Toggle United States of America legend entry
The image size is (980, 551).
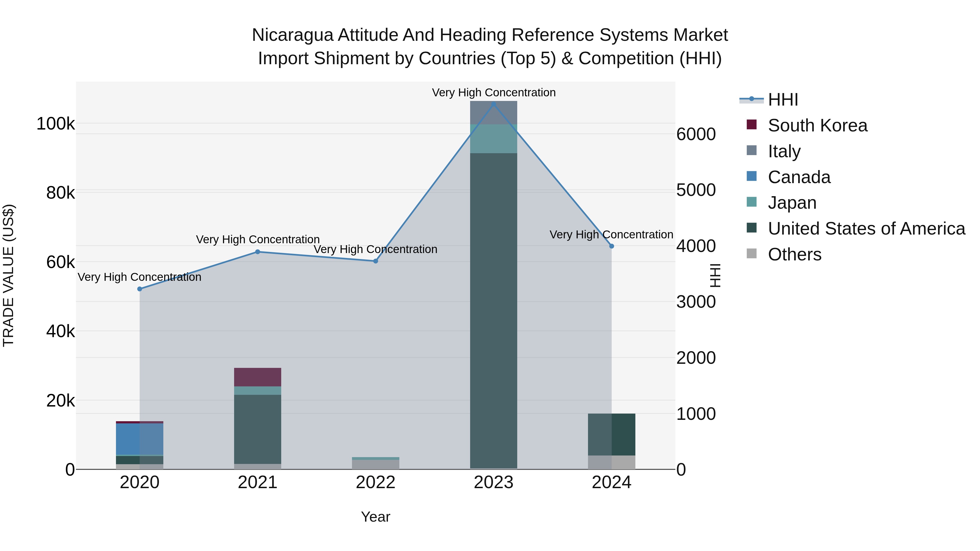tap(856, 229)
